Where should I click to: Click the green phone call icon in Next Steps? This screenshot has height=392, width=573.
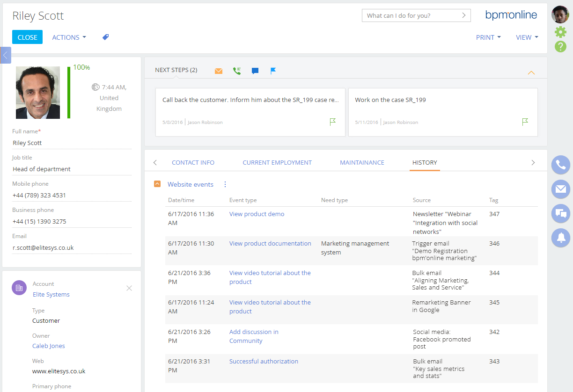(x=237, y=71)
